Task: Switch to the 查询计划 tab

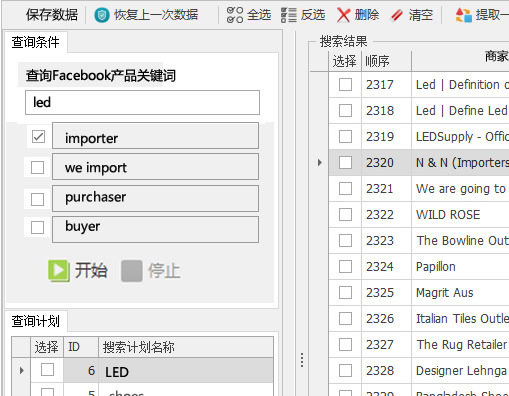Action: (36, 321)
